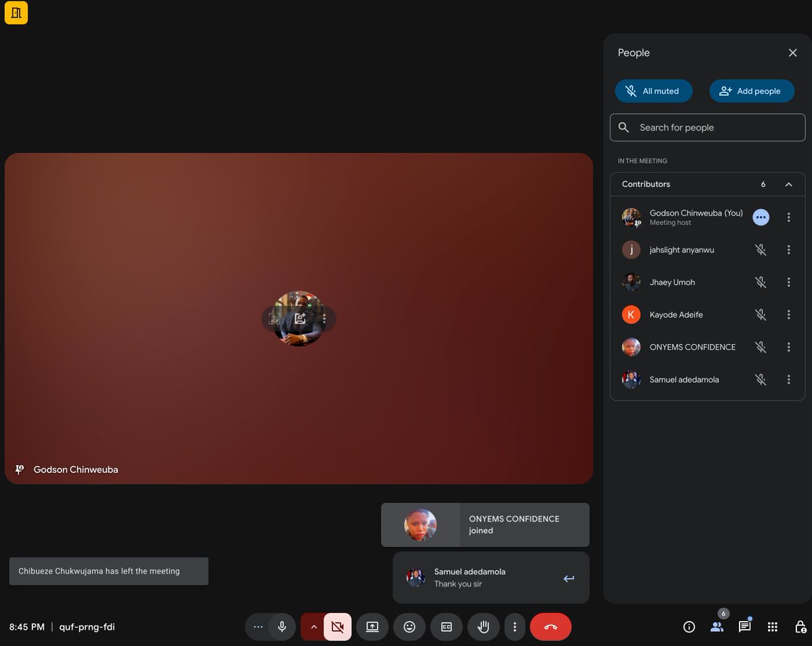Click the All muted button
The height and width of the screenshot is (646, 812).
pos(654,91)
